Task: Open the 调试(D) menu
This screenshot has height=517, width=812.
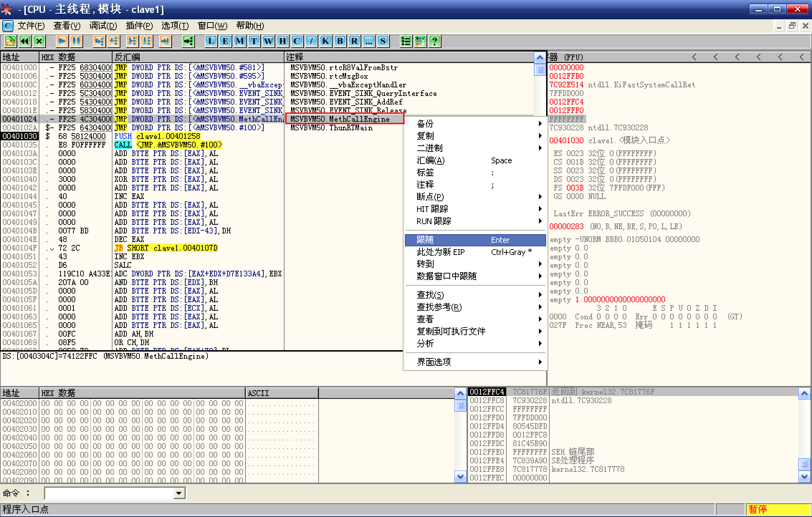Action: 103,26
